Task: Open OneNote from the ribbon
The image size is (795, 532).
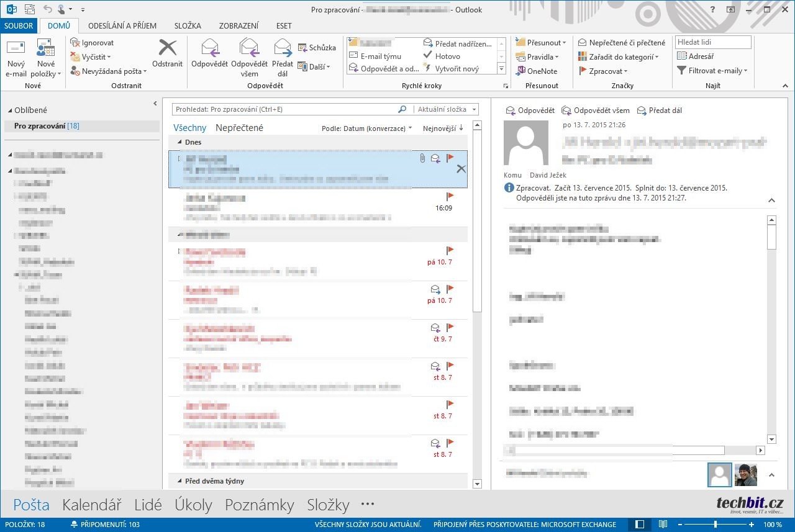Action: pos(537,71)
